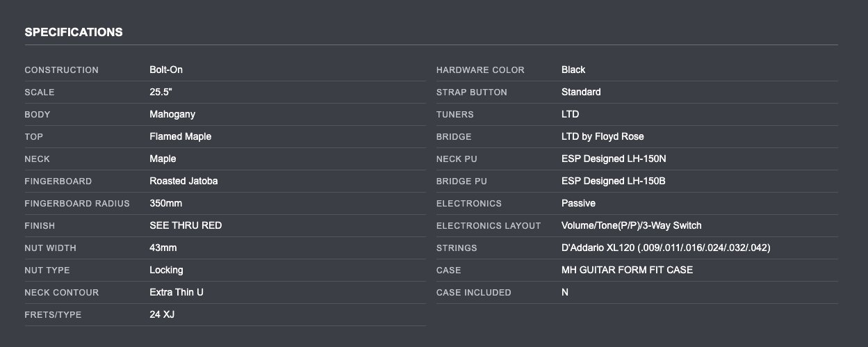This screenshot has width=868, height=347.
Task: Click the Bolt-On construction value
Action: [166, 70]
